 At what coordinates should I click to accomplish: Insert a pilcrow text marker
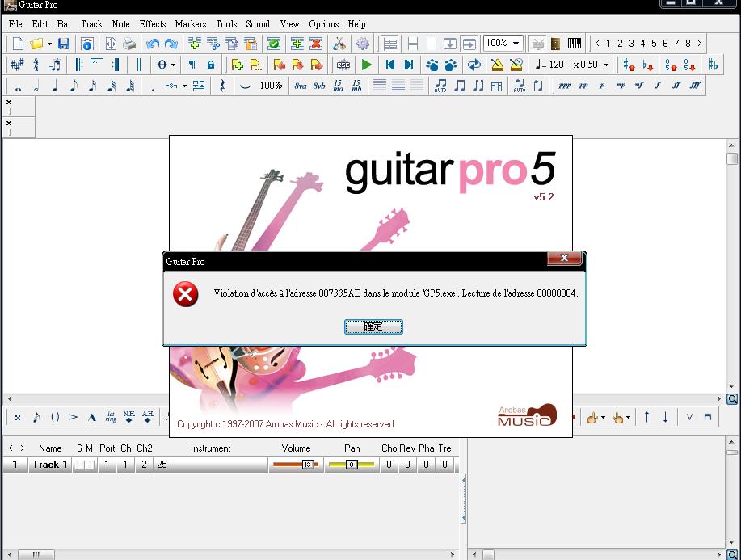click(x=192, y=65)
